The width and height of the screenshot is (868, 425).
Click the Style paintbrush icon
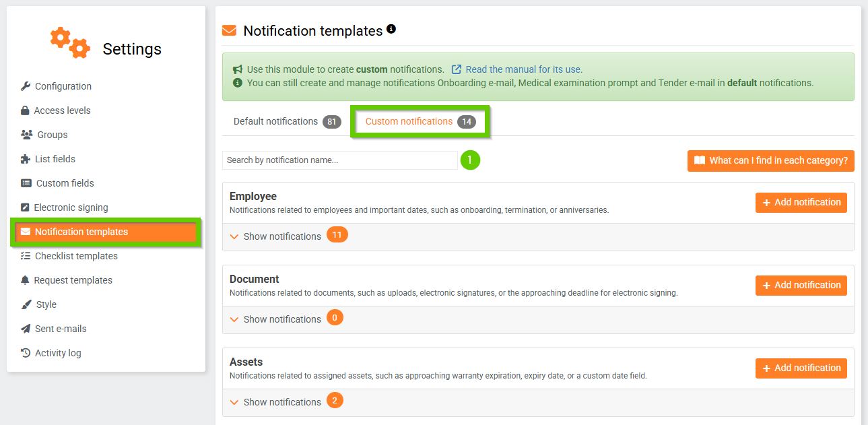[x=26, y=304]
